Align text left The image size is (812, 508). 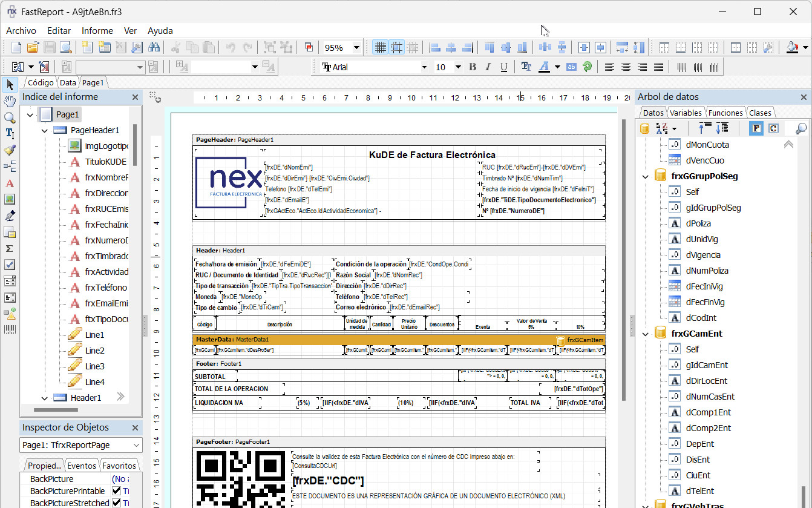click(610, 67)
